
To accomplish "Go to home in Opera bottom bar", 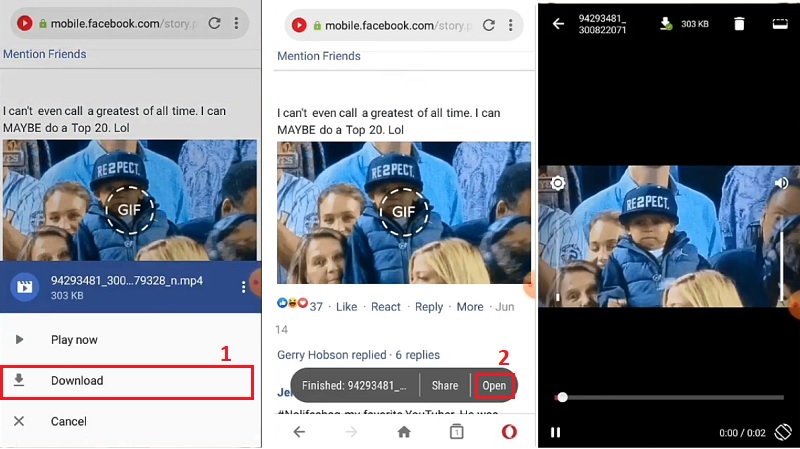I will point(404,432).
